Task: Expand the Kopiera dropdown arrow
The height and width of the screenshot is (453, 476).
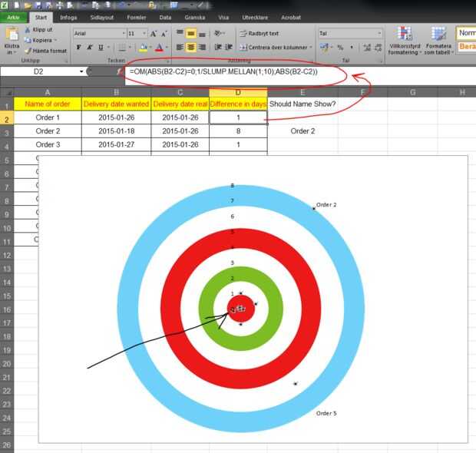Action: tap(55, 41)
